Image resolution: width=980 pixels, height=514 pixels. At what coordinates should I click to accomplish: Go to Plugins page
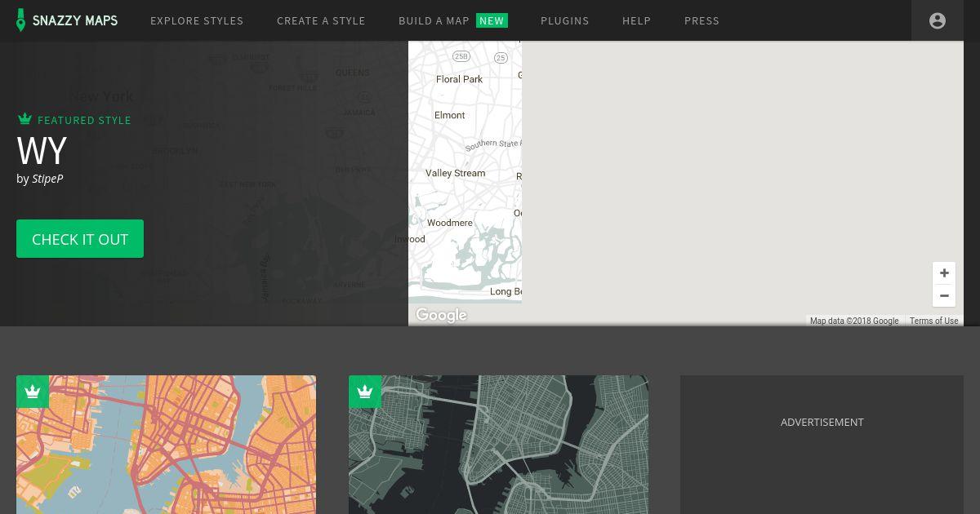(x=564, y=20)
